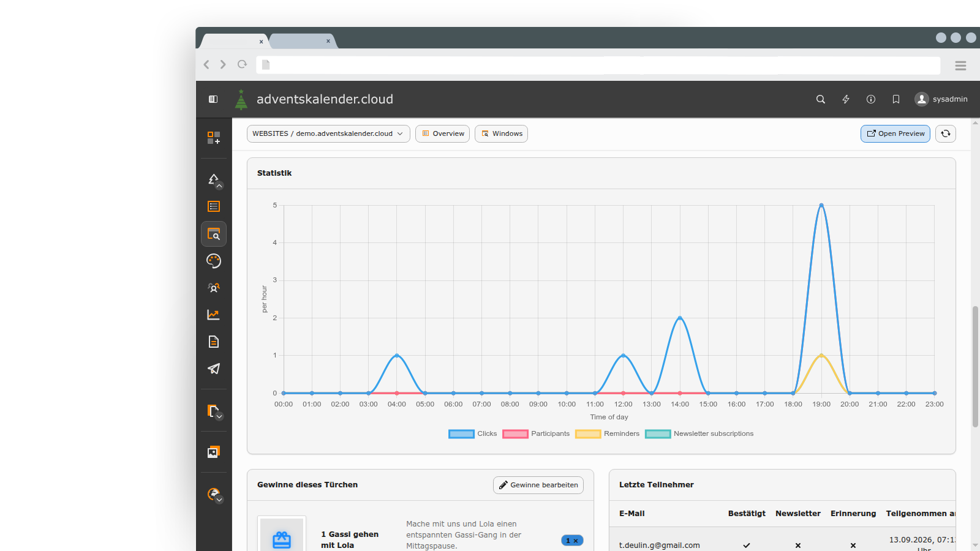Screen dimensions: 980x551
Task: Click the browser address bar
Action: coord(598,65)
